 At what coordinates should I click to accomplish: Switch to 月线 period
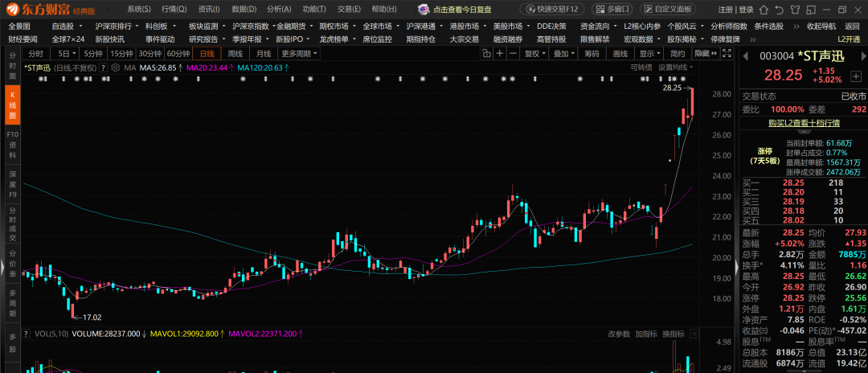(x=264, y=53)
